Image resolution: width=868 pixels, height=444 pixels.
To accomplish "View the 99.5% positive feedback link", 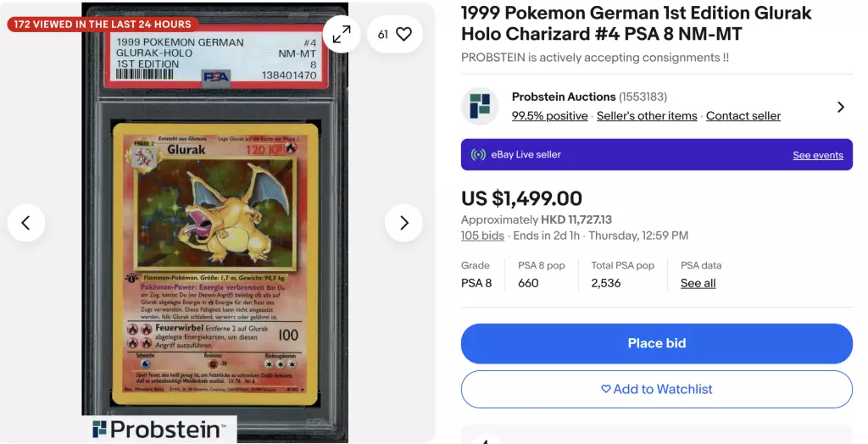I will [549, 116].
